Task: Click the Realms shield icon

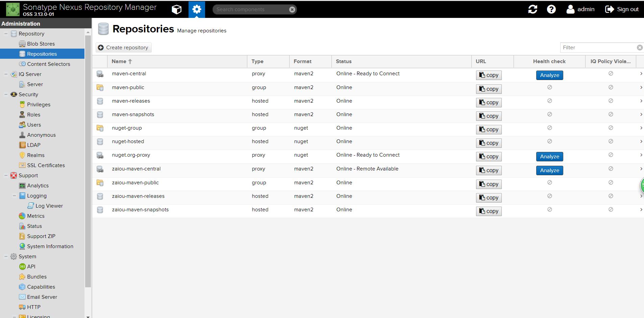Action: click(x=22, y=155)
